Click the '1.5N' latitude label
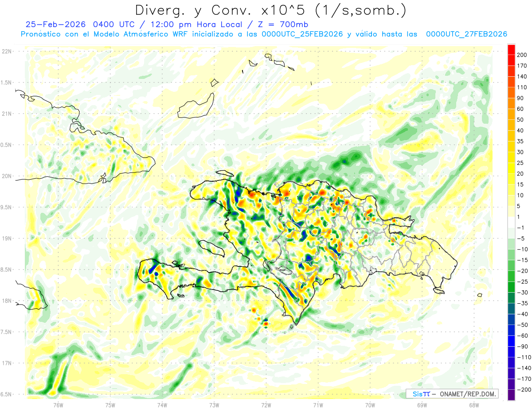This screenshot has width=532, height=411. (x=7, y=82)
